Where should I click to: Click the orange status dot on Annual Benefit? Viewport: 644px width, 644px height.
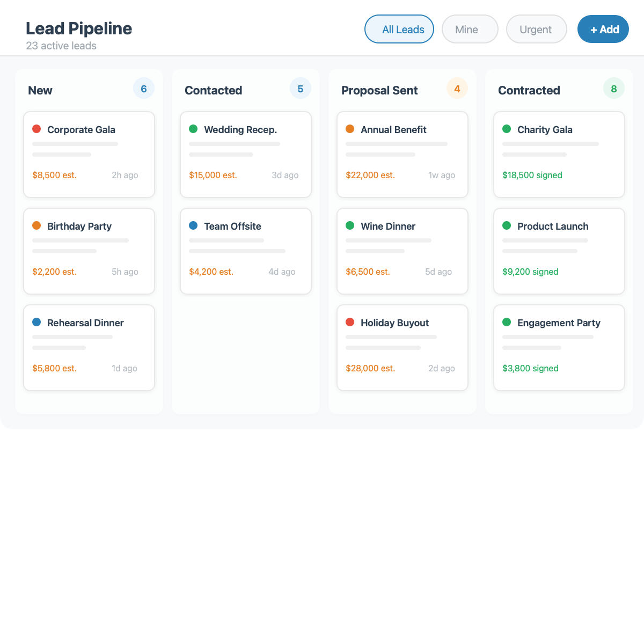click(350, 129)
